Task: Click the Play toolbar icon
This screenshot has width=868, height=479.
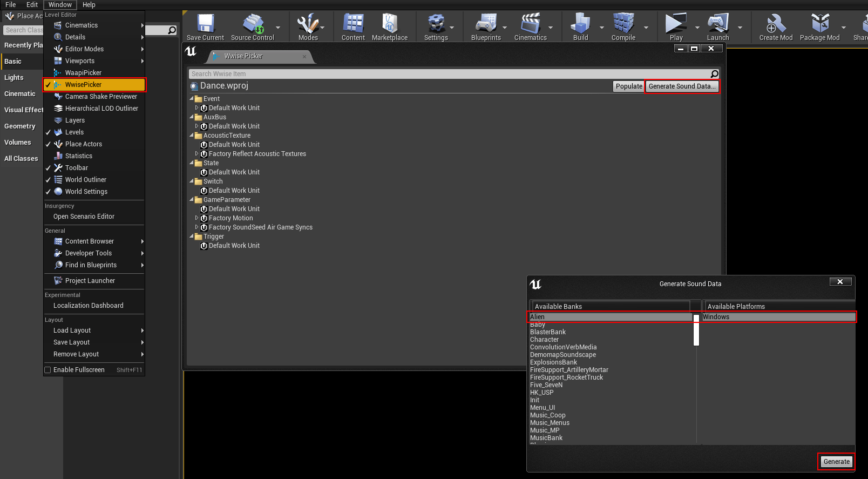Action: click(x=676, y=24)
